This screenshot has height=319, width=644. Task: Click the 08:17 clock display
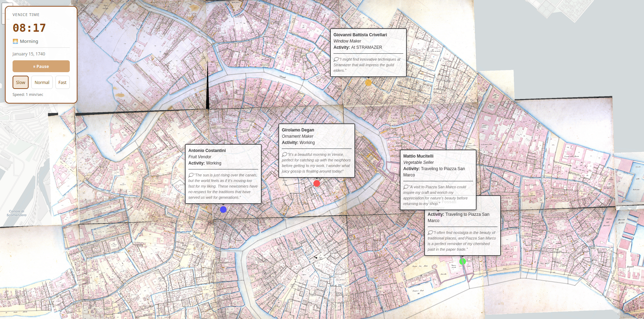click(x=29, y=28)
